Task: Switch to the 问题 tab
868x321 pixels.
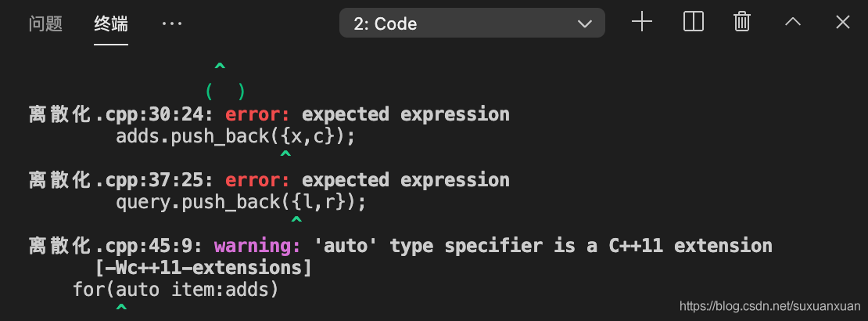Action: point(45,23)
